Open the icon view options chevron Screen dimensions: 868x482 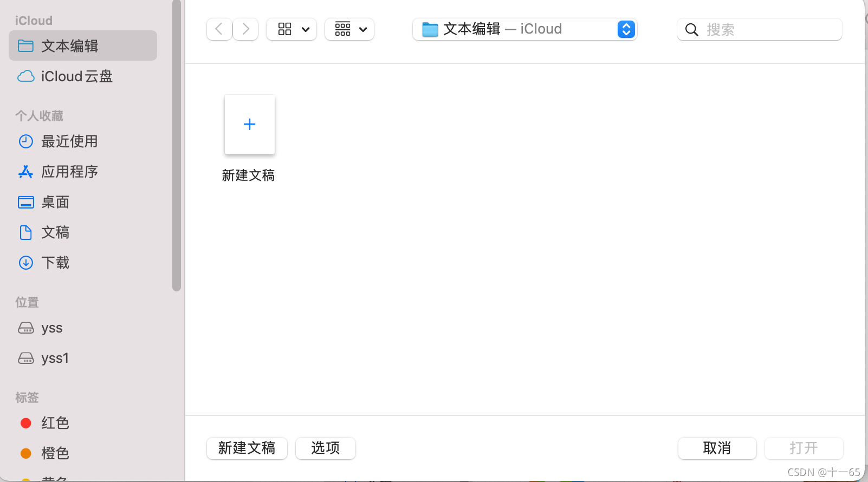[306, 30]
